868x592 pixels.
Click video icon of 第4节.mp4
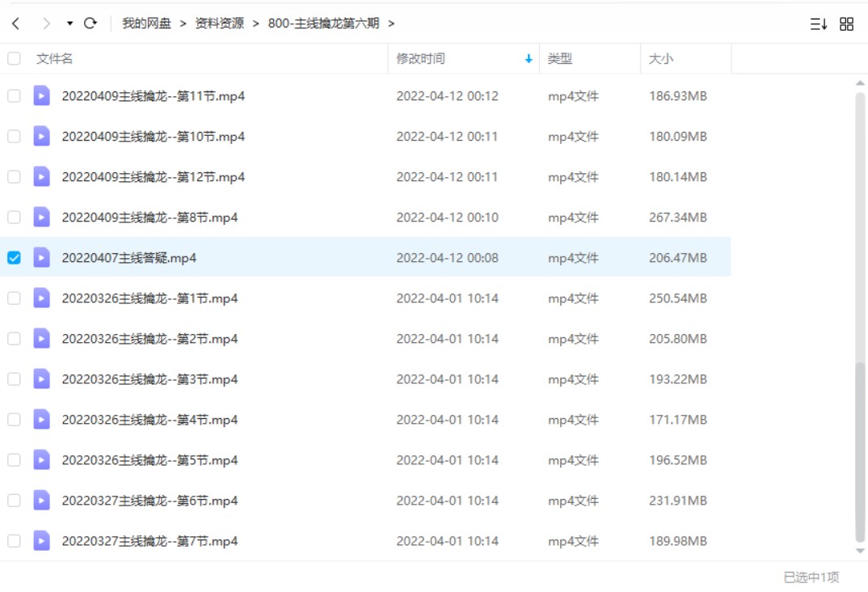point(41,419)
